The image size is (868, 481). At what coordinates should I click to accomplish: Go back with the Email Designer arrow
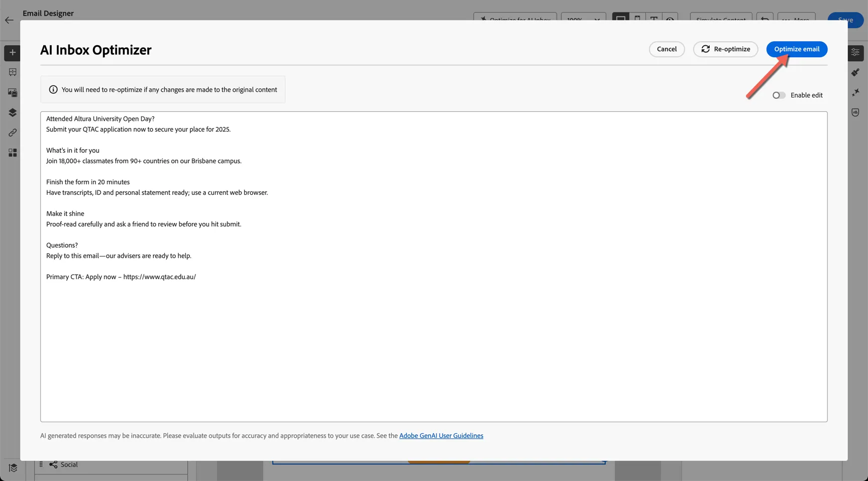9,20
